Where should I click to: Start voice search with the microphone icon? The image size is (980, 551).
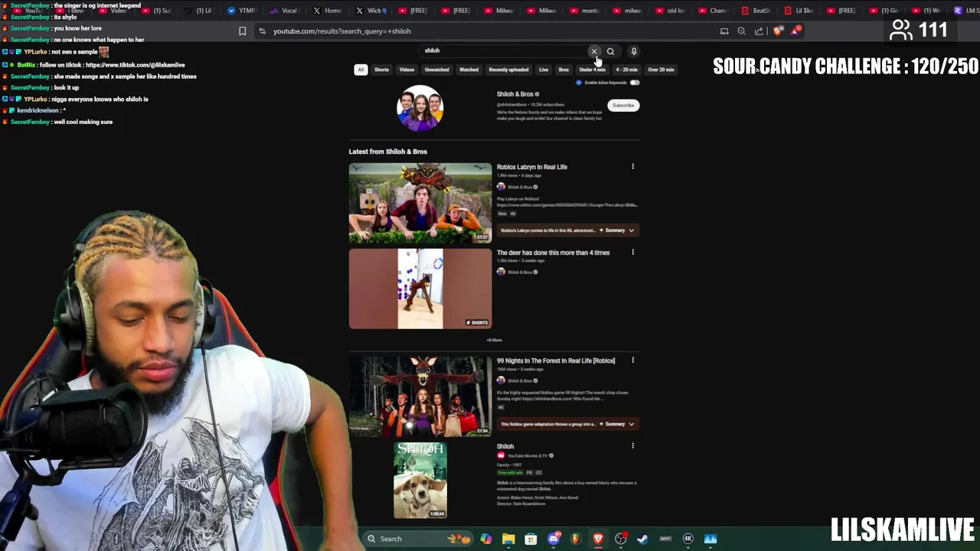click(634, 51)
